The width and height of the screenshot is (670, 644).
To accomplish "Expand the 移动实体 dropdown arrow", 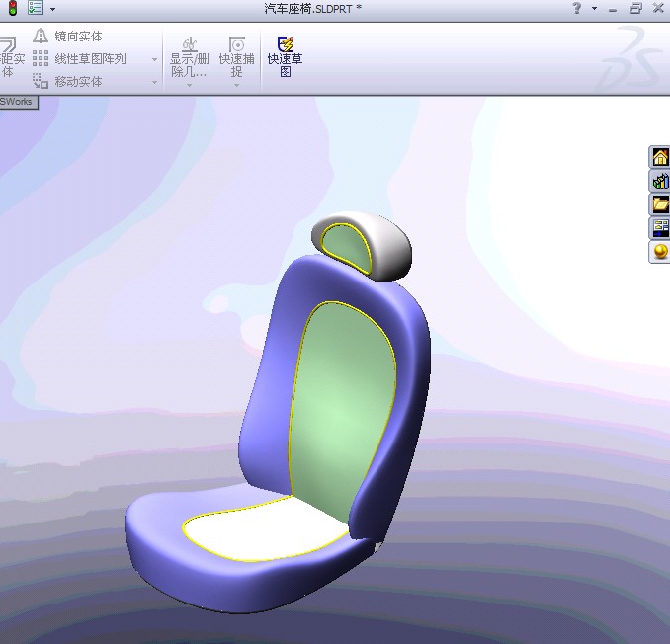I will coord(155,82).
